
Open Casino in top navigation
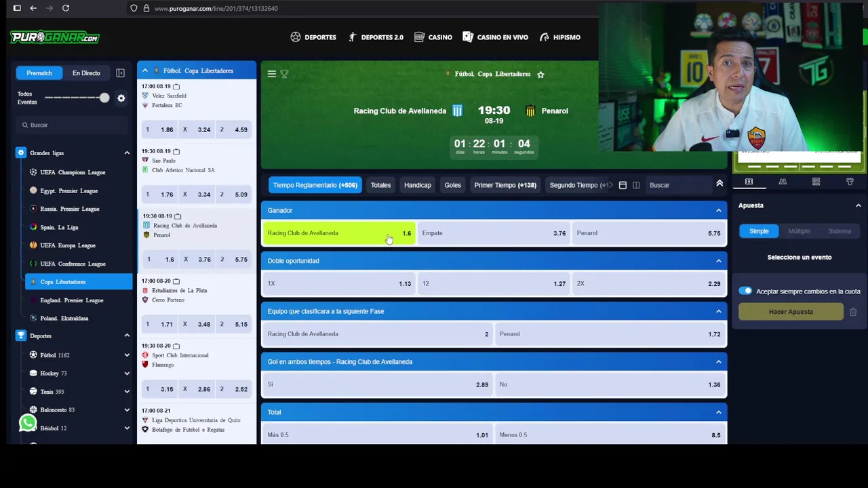point(433,37)
